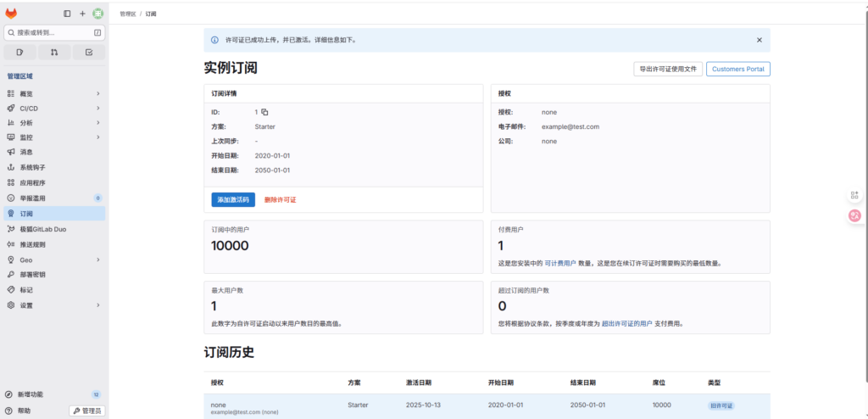Open the merge requests icon

[x=54, y=52]
